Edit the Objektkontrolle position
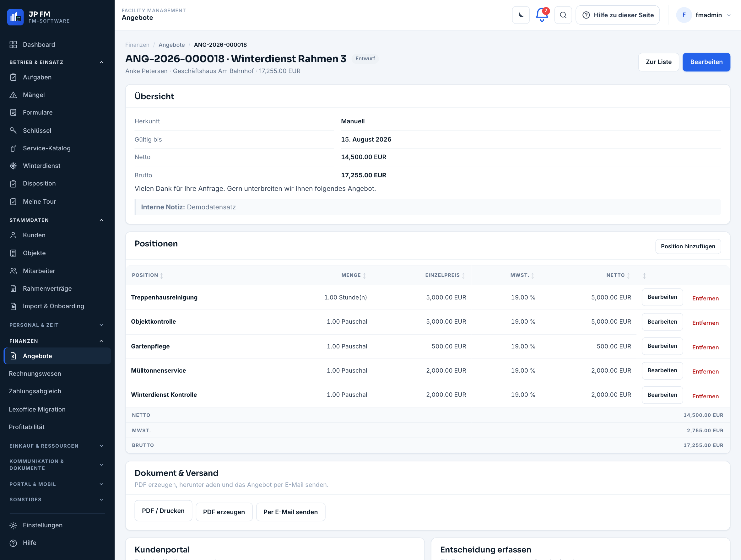741x560 pixels. [x=662, y=322]
